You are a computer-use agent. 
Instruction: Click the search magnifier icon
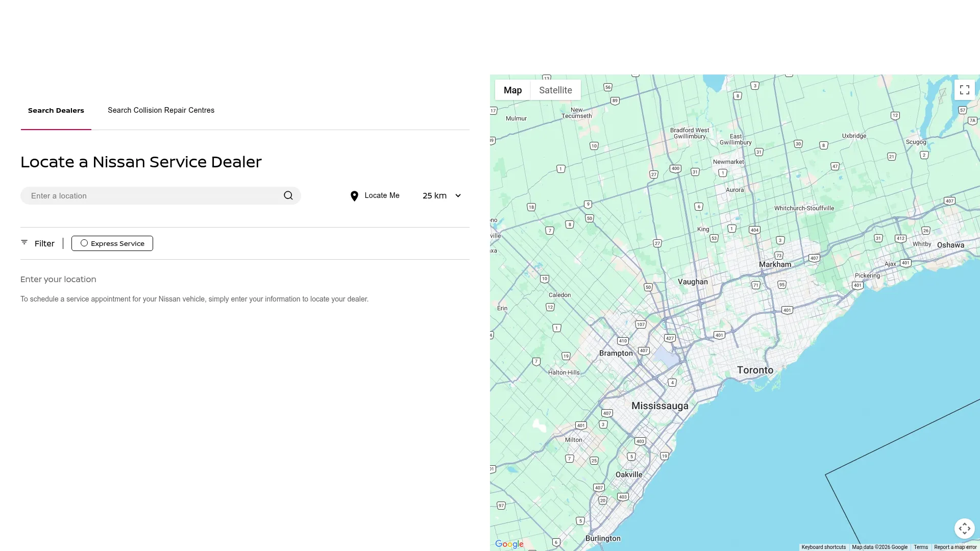[288, 195]
